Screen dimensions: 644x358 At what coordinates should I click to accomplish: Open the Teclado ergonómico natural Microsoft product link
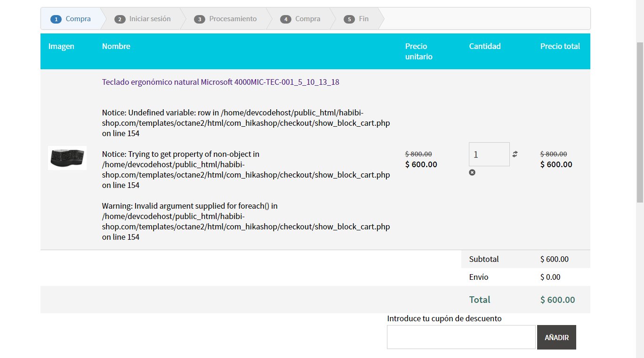coord(220,82)
